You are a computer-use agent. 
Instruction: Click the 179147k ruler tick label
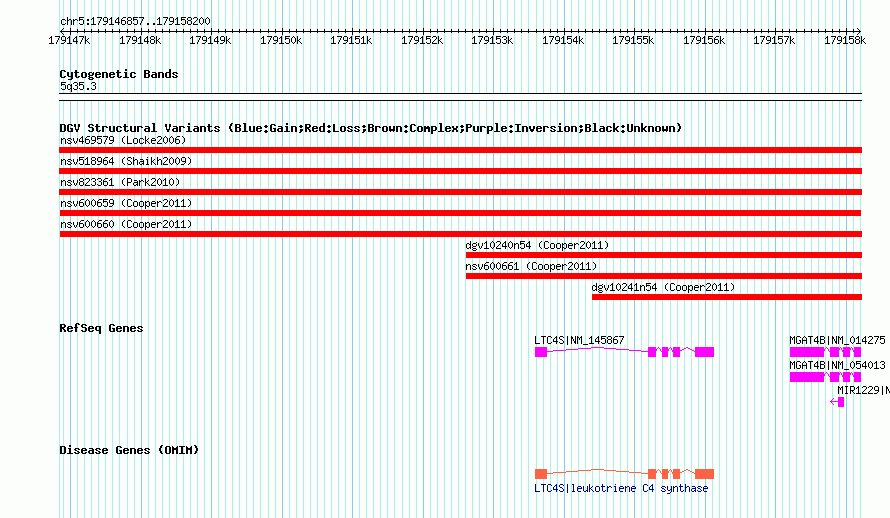(69, 40)
